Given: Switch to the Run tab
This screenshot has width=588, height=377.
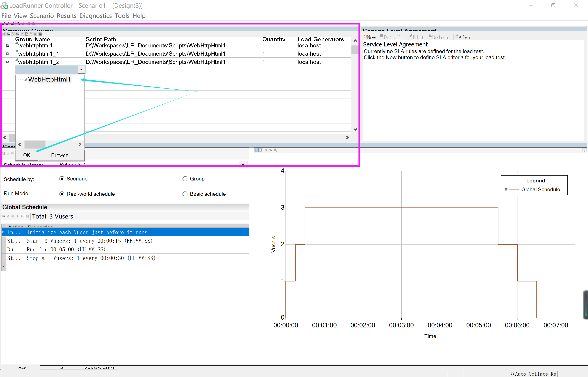Looking at the screenshot, I should pyautogui.click(x=61, y=367).
